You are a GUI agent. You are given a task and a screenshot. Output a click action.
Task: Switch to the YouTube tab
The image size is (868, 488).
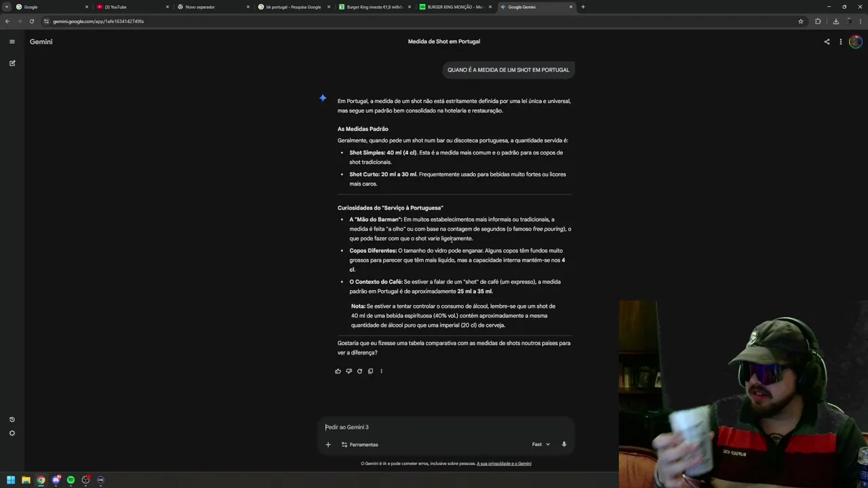coord(132,7)
